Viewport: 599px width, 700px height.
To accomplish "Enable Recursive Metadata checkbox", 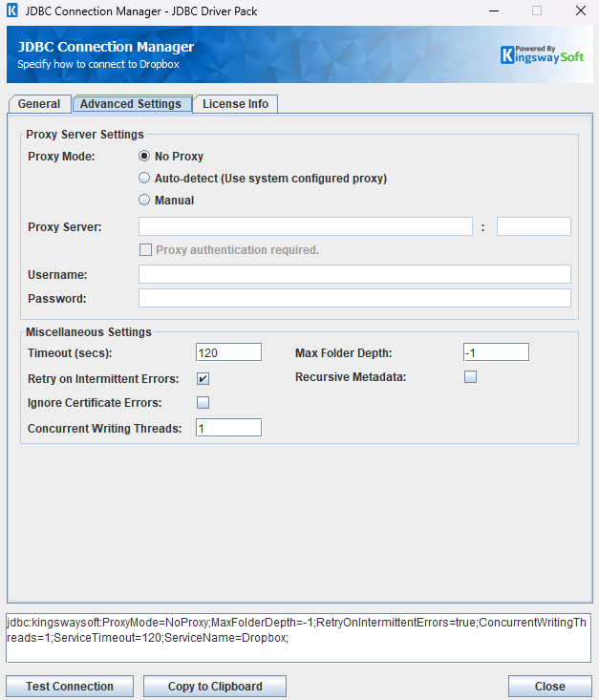I will pos(470,377).
